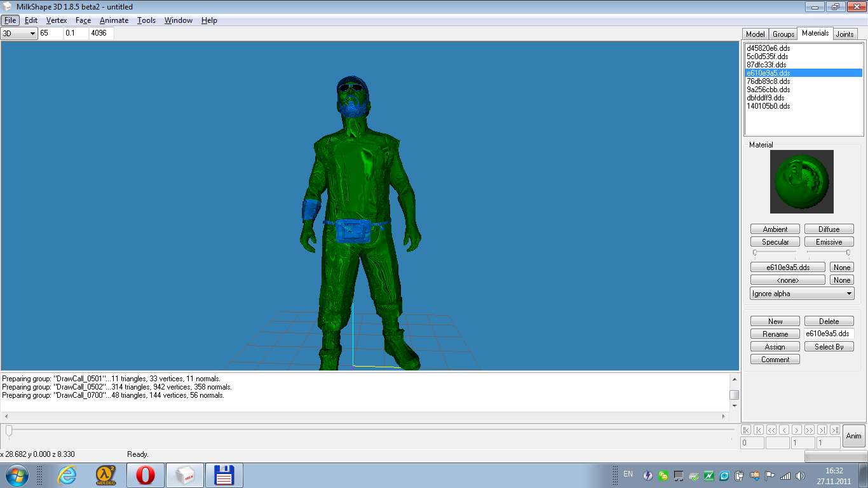Step to previous frame with single left arrow
Viewport: 868px width, 488px height.
pyautogui.click(x=784, y=430)
